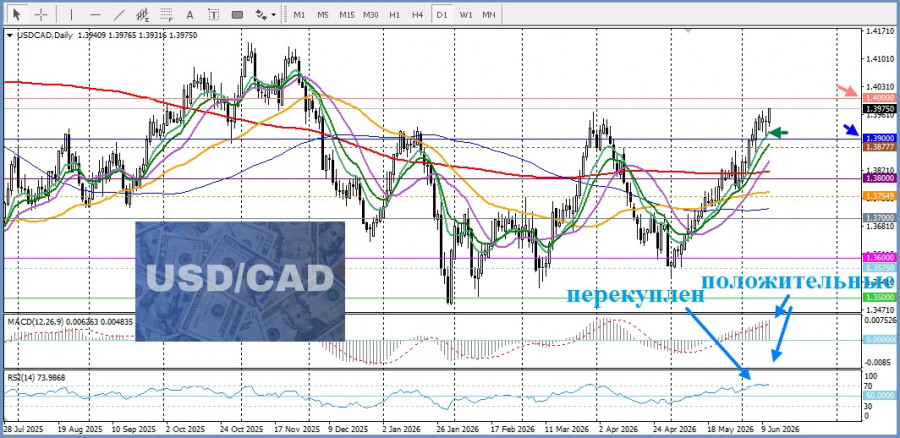
Task: Switch to the W1 weekly timeframe
Action: pos(465,15)
